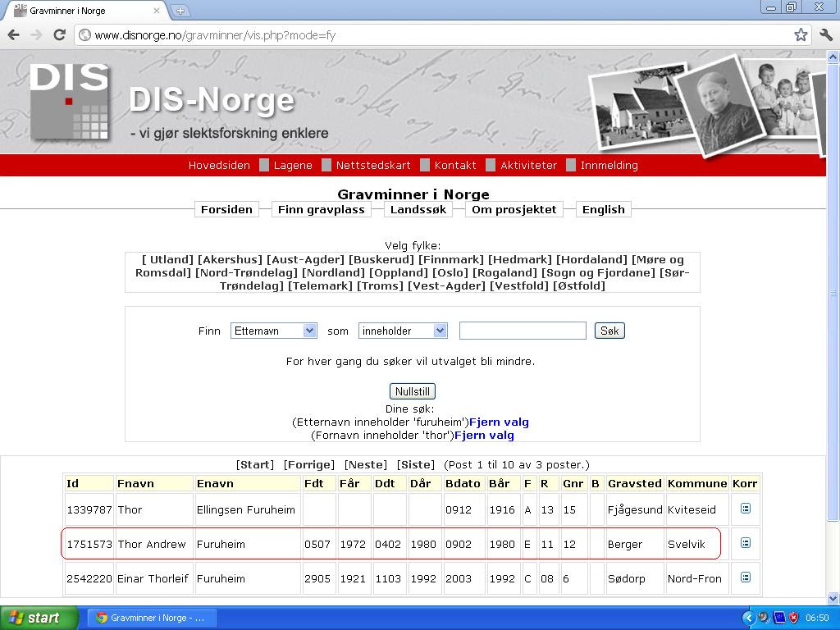Select the Akershus county link

click(230, 260)
